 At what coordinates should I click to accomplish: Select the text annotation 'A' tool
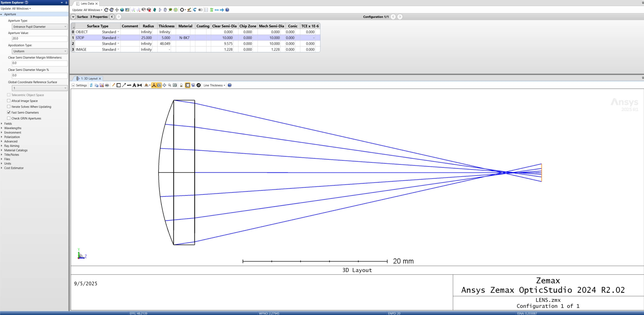point(134,85)
